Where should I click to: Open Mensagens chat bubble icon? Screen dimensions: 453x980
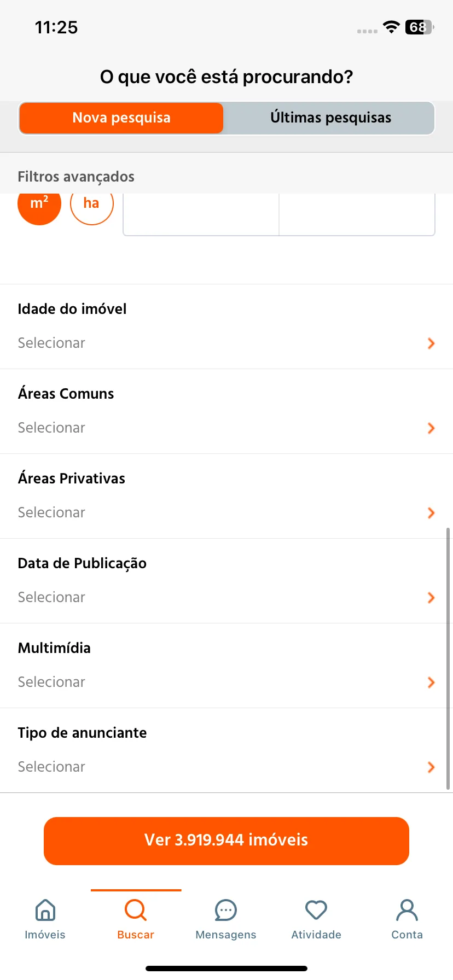226,911
